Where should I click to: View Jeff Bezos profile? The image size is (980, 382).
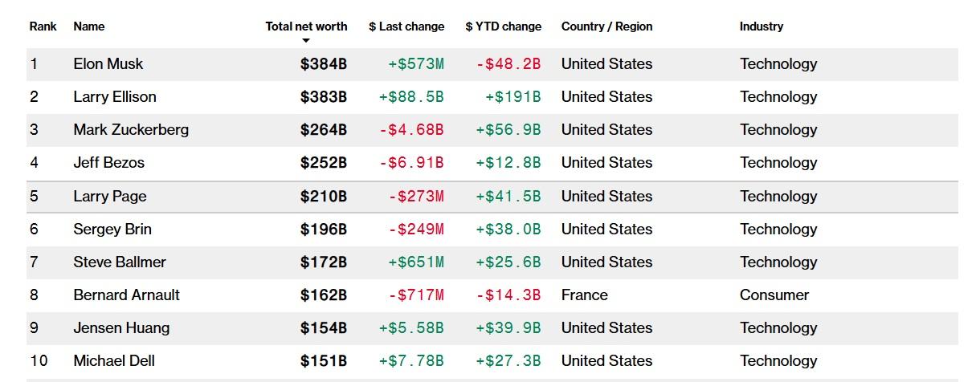point(109,163)
